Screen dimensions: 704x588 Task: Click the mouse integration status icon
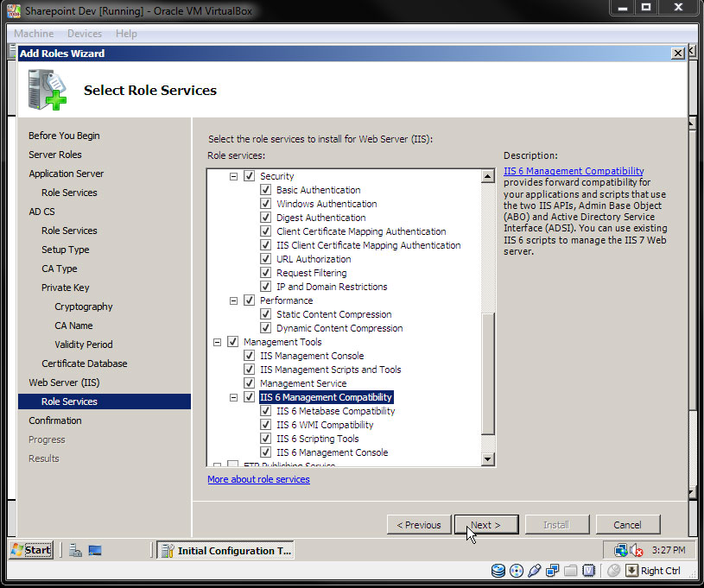pyautogui.click(x=613, y=571)
